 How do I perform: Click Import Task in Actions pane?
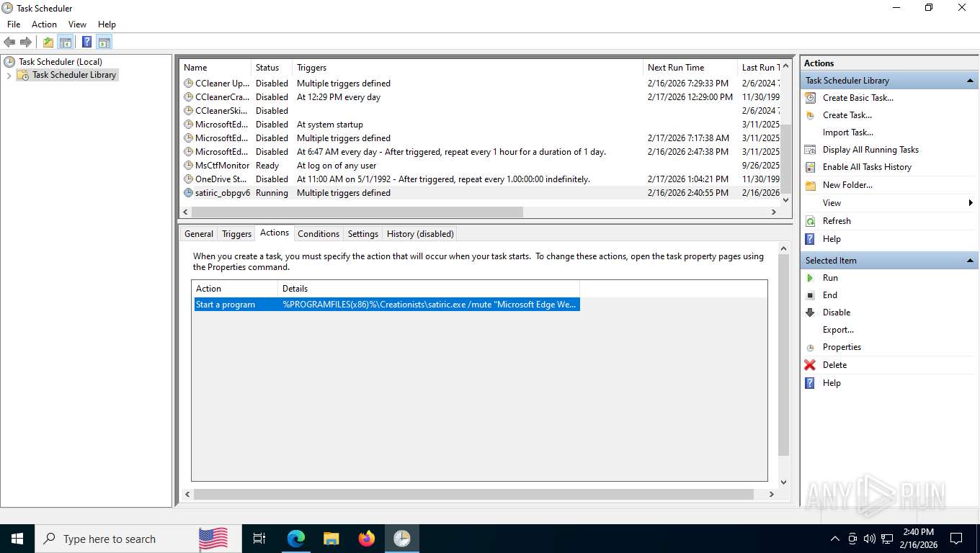coord(847,132)
